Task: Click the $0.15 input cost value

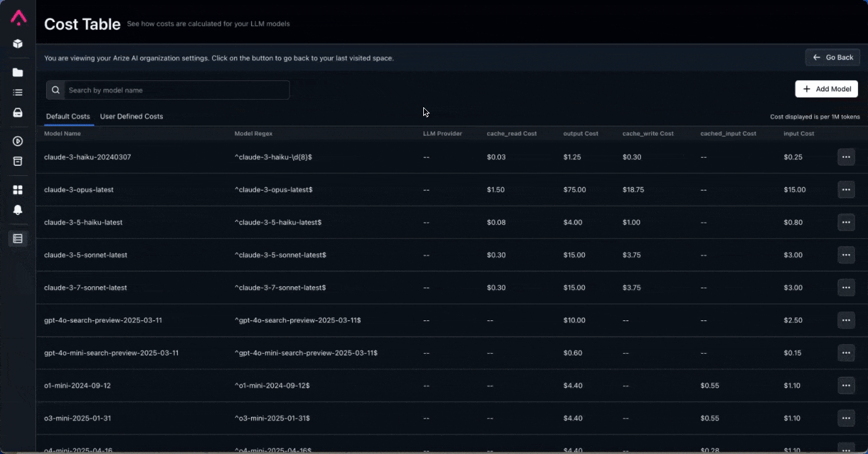Action: coord(793,353)
